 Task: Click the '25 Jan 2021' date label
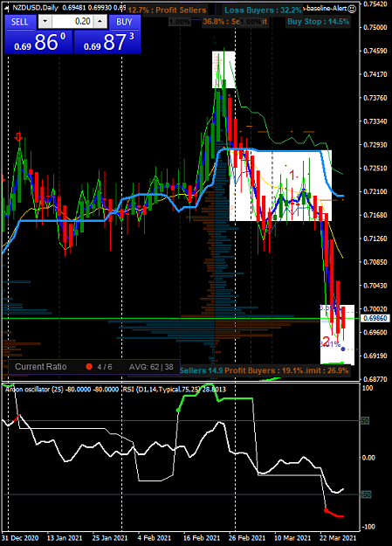110,538
